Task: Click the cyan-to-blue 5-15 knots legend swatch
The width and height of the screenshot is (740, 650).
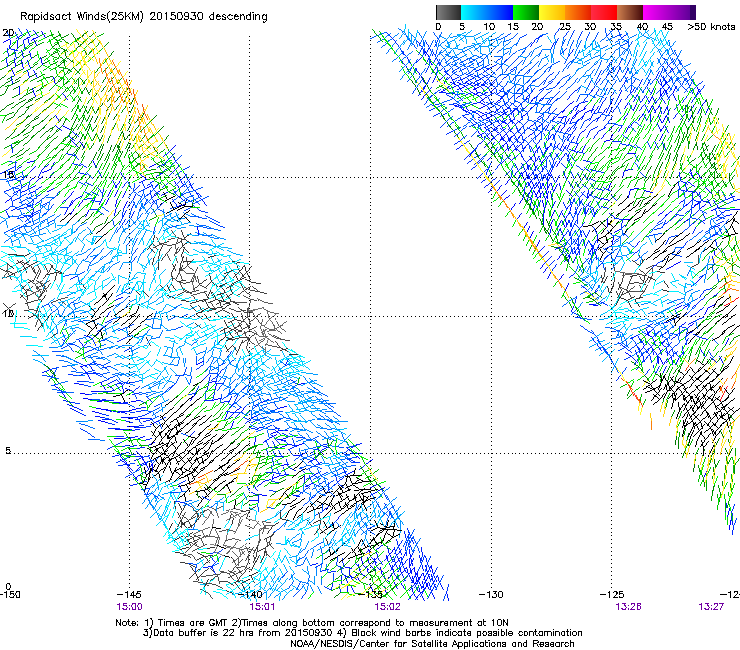Action: tap(487, 12)
